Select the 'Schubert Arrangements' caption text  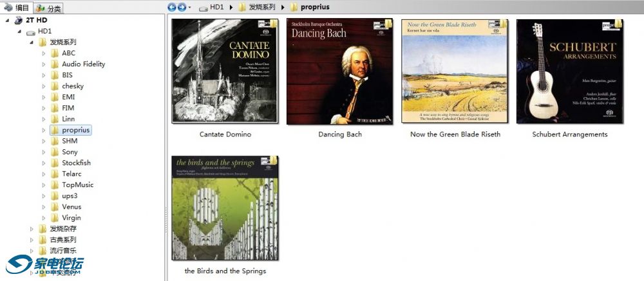(570, 134)
